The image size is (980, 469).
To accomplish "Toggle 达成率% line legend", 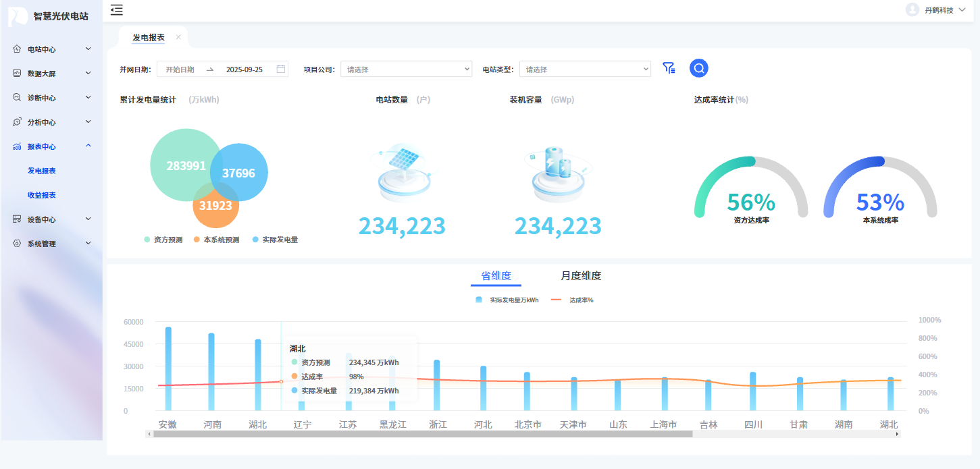I will point(573,300).
